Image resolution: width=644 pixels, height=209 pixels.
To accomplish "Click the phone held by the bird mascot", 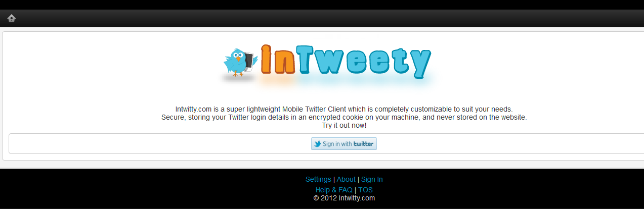I will pos(248,63).
